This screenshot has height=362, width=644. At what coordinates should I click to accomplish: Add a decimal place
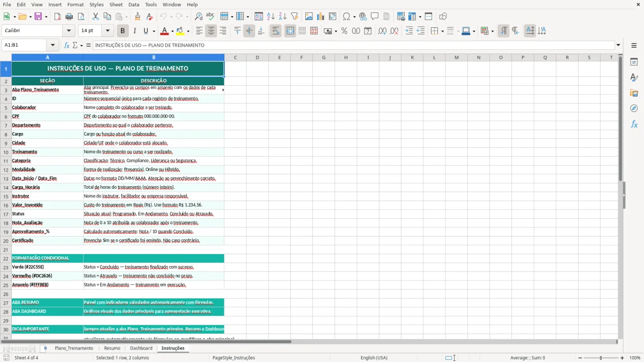382,31
